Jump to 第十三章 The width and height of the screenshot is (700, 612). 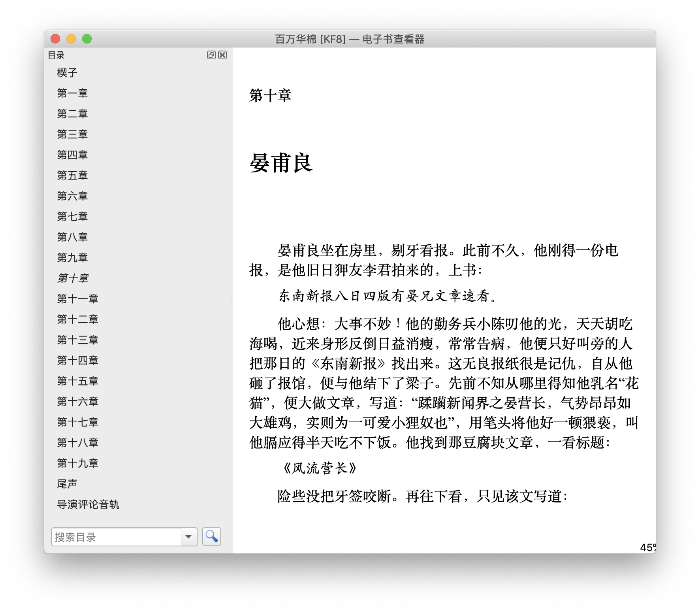click(77, 340)
